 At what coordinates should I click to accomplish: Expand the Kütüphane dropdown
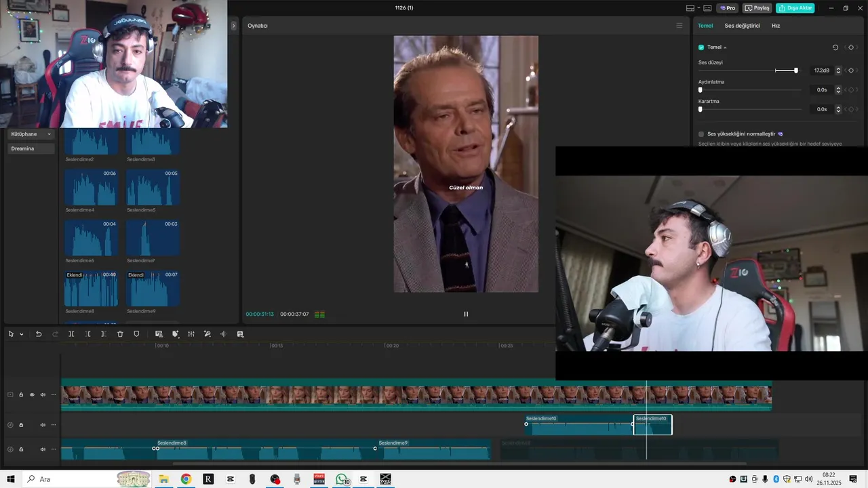[31, 134]
